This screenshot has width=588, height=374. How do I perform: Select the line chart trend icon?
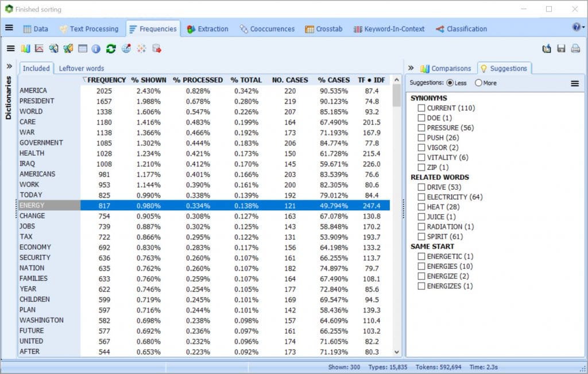tap(39, 49)
